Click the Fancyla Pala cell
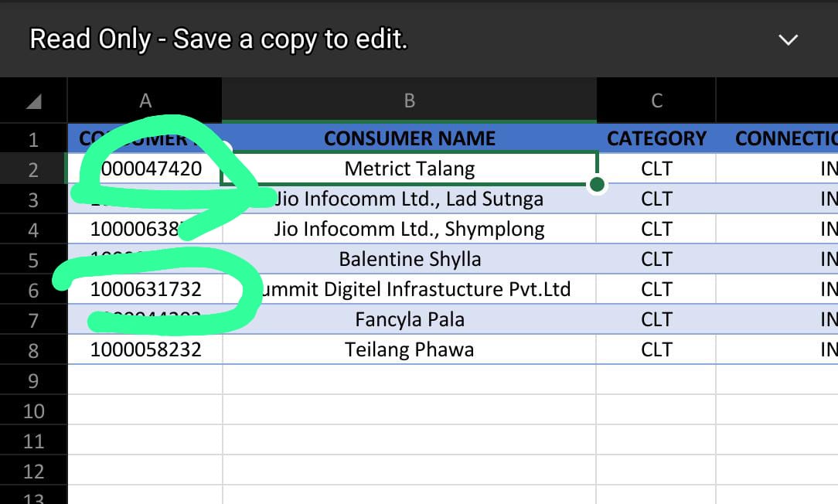This screenshot has height=504, width=838. tap(409, 319)
